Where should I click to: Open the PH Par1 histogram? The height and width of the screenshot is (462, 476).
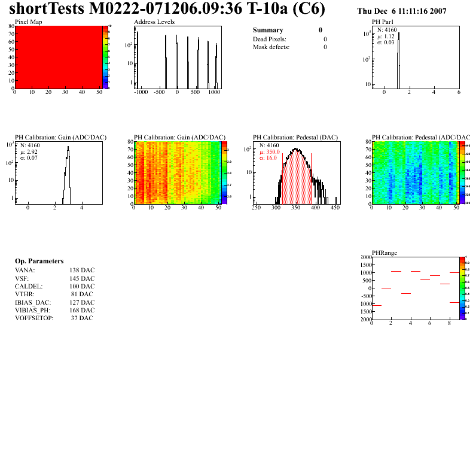point(416,57)
